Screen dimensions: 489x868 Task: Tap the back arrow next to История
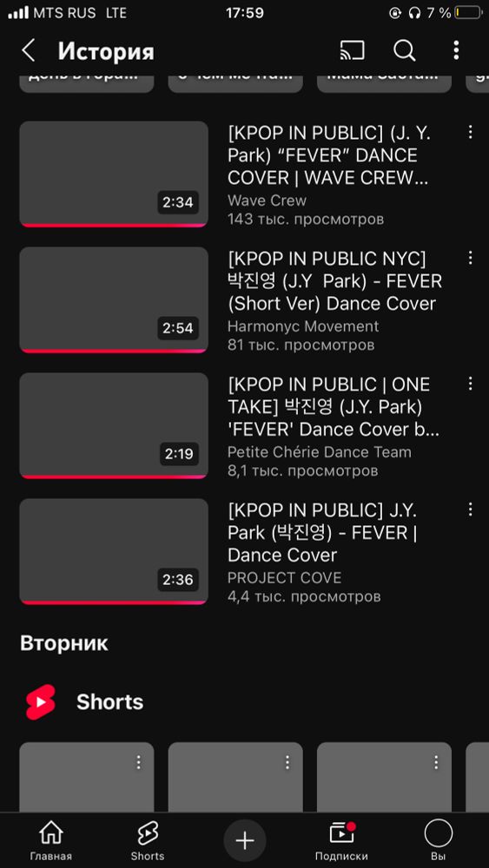29,51
